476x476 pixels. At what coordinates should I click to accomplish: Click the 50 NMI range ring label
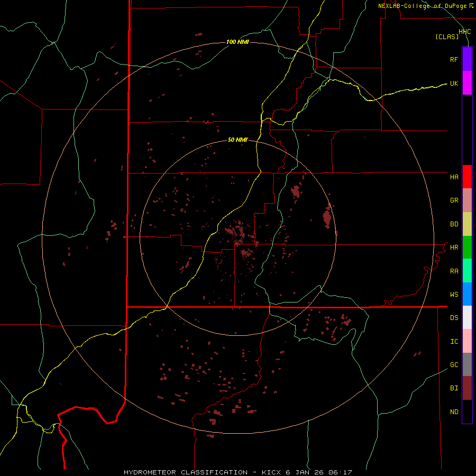(237, 140)
